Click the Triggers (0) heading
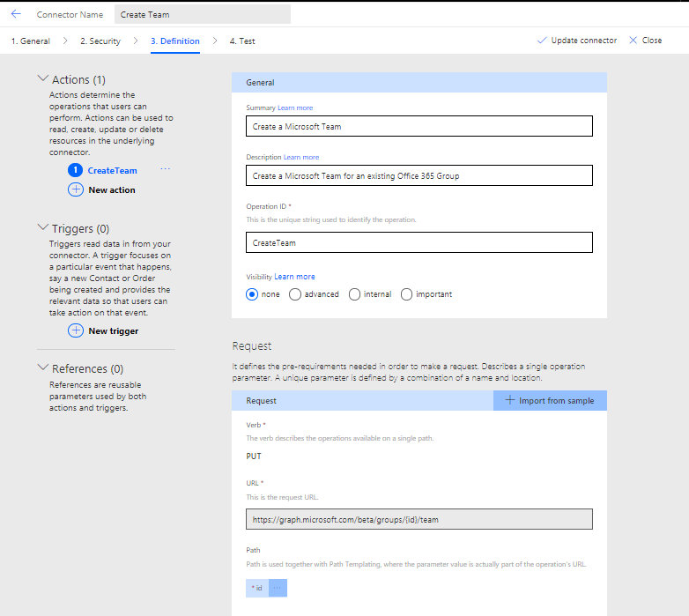Image resolution: width=689 pixels, height=616 pixels. 80,229
